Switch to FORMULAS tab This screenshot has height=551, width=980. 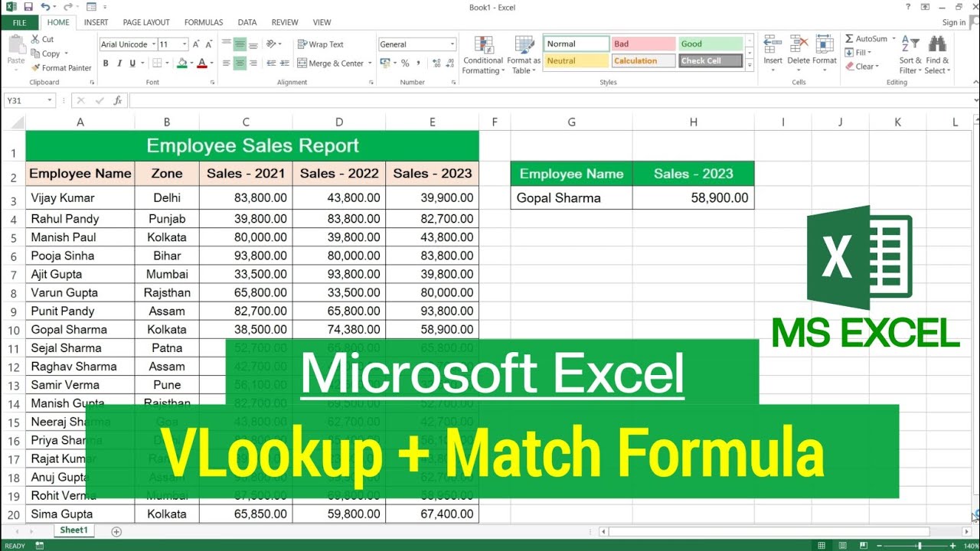point(204,22)
